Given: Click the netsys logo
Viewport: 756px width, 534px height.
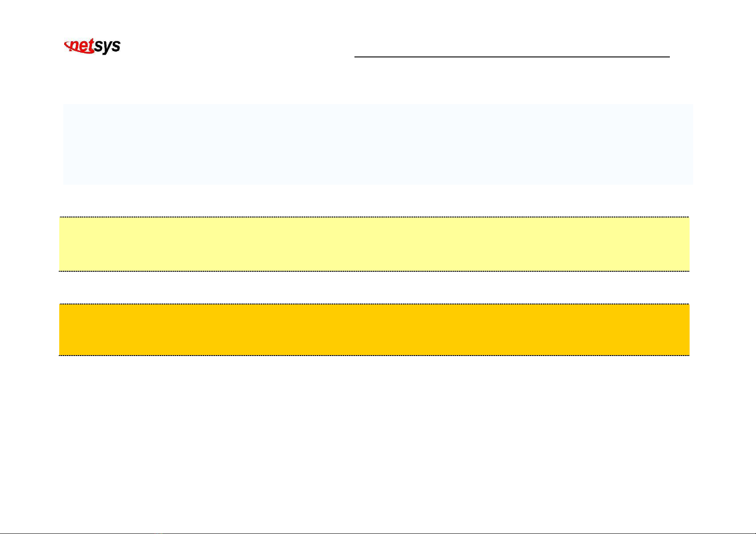Looking at the screenshot, I should 92,46.
